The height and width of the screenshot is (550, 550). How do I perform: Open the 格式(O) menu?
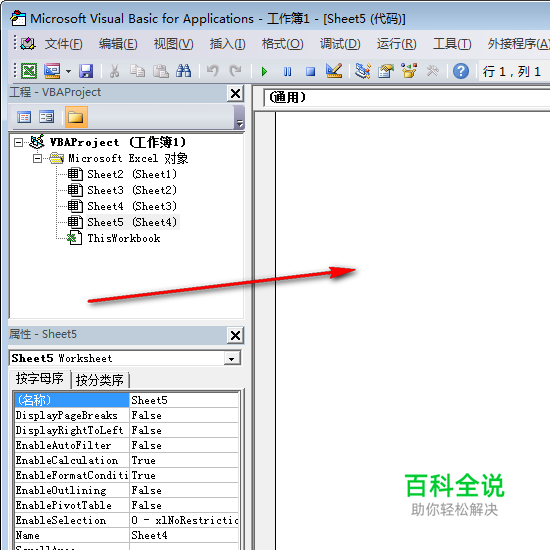[282, 44]
